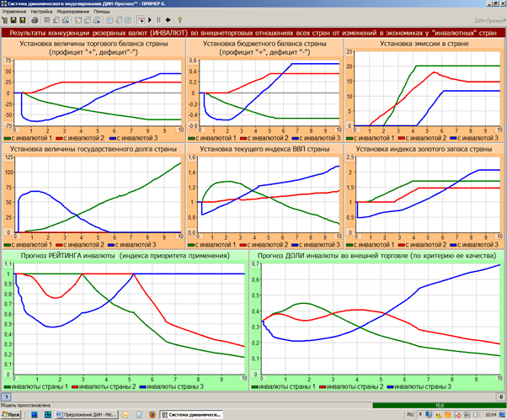Click the leftmost icon in the toolbar
Image resolution: width=507 pixels, height=420 pixels.
(7, 19)
